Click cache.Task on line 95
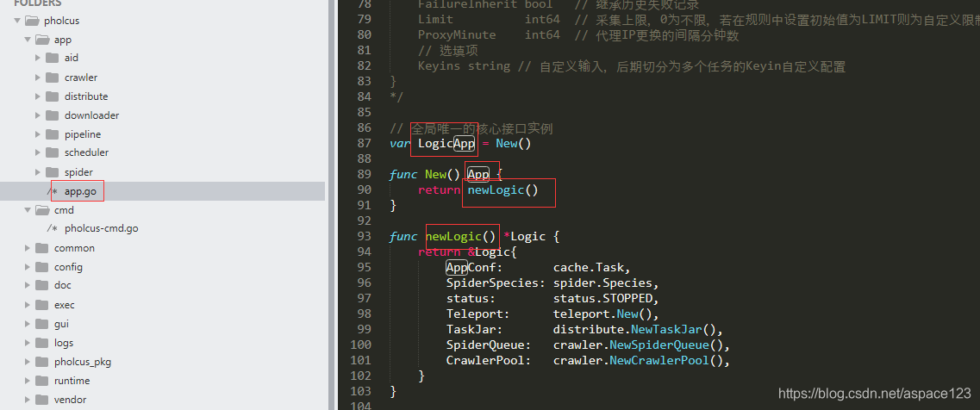The width and height of the screenshot is (980, 410). click(x=588, y=268)
